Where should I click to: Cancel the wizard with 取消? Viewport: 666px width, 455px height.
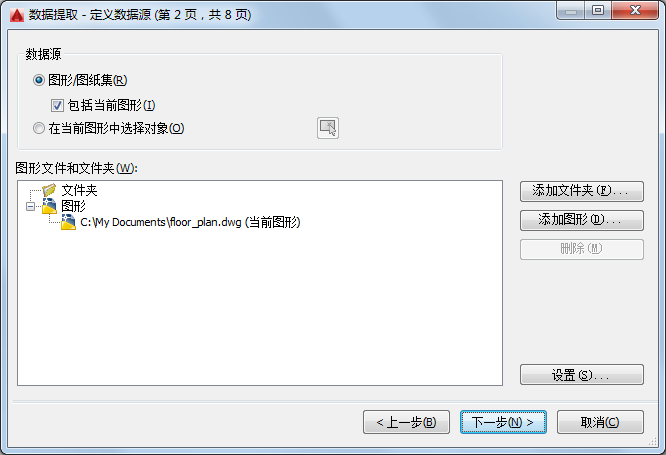(600, 422)
